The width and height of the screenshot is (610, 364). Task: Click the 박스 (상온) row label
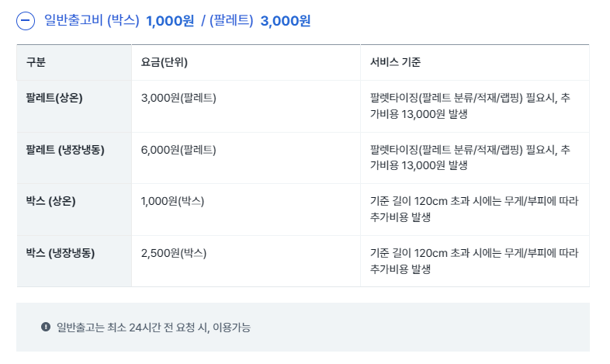tap(50, 201)
